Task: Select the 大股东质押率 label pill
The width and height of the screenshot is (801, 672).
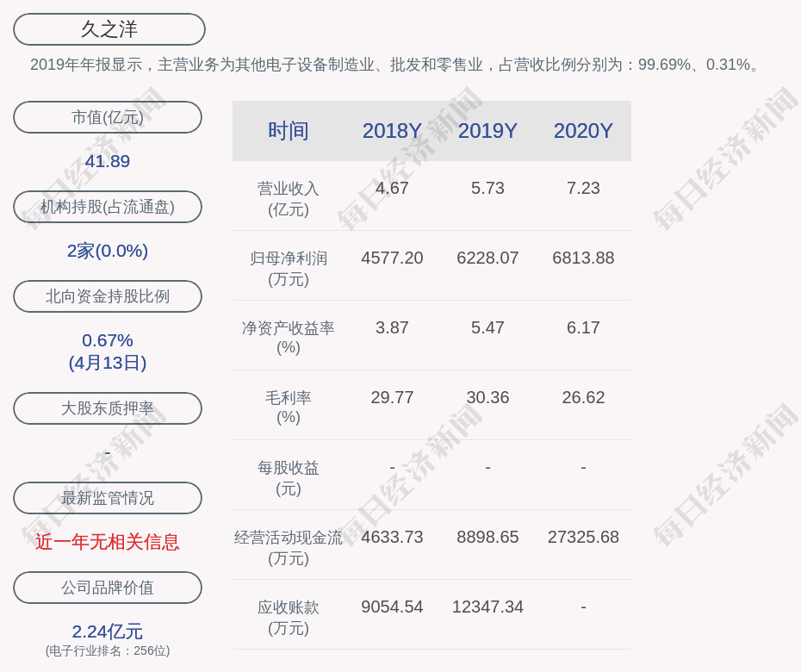Action: click(108, 408)
